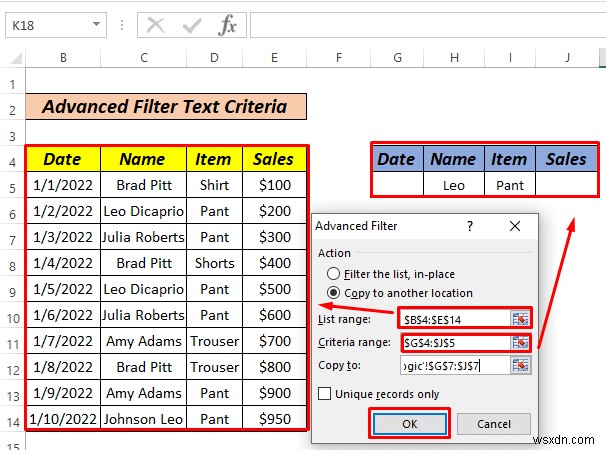Click Julia Roberts cell in row 7

[x=144, y=237]
